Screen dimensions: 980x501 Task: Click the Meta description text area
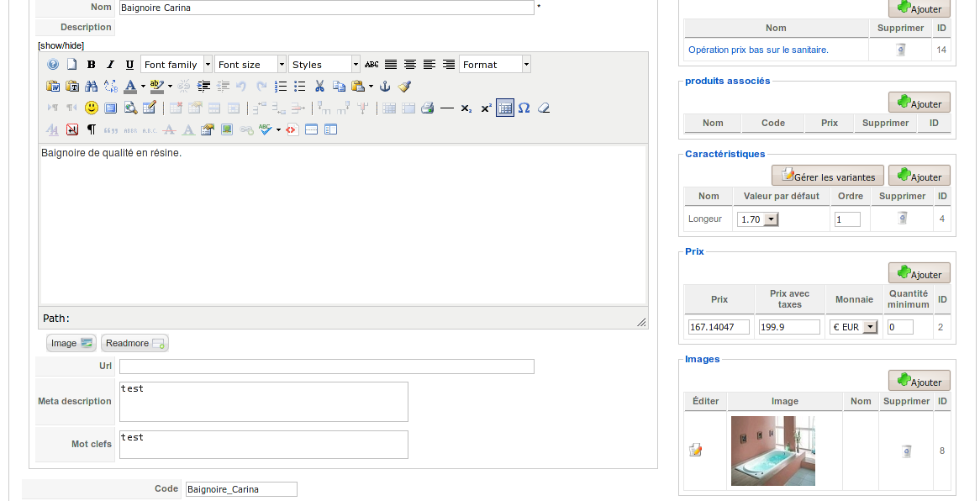(x=264, y=402)
